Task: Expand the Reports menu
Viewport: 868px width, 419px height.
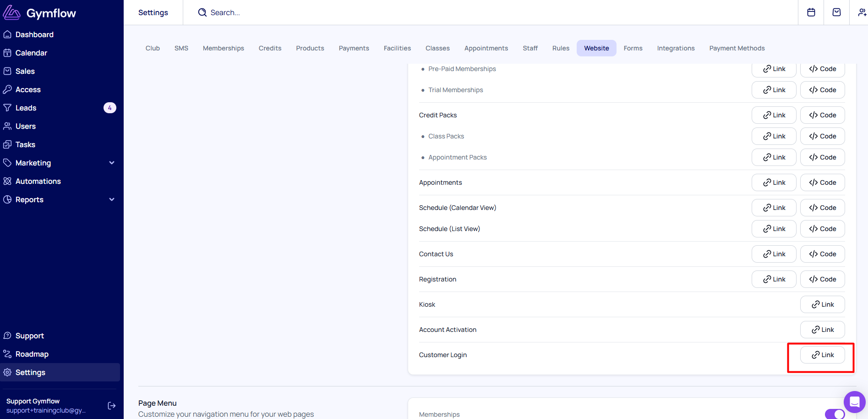Action: point(112,199)
